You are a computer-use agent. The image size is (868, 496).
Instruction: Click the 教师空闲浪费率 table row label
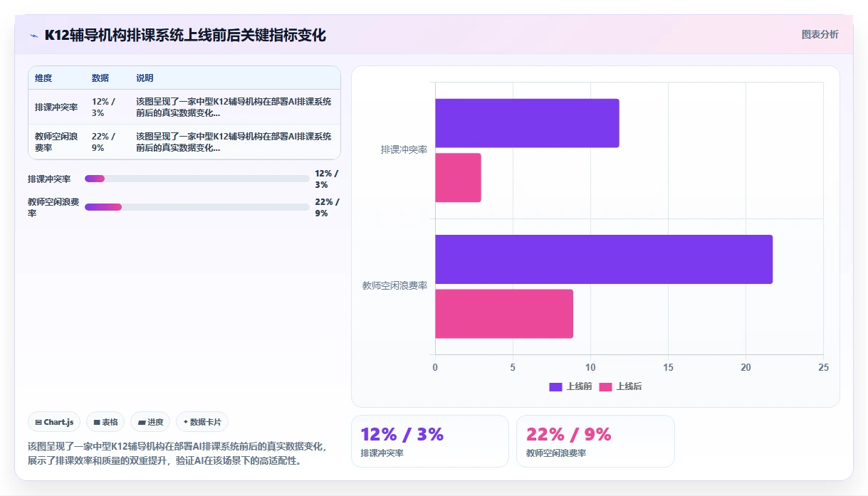tap(56, 142)
